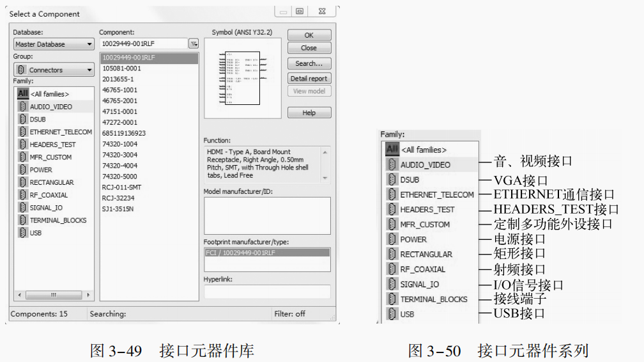Open the Search... dialog button
The height and width of the screenshot is (362, 644).
click(309, 63)
